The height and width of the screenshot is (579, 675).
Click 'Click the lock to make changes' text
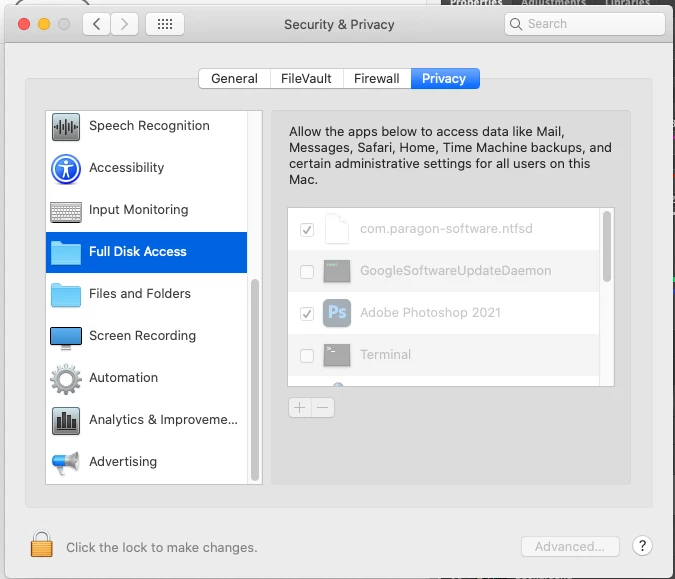pyautogui.click(x=161, y=548)
